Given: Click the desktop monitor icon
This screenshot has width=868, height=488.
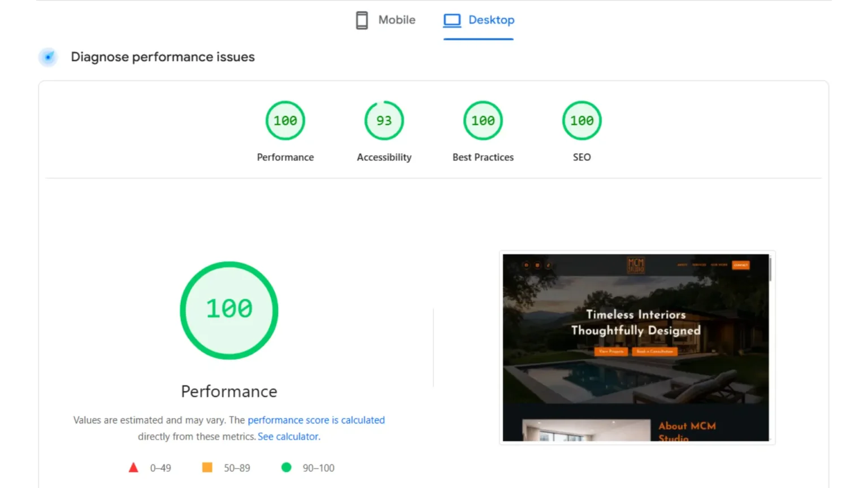Looking at the screenshot, I should [452, 20].
